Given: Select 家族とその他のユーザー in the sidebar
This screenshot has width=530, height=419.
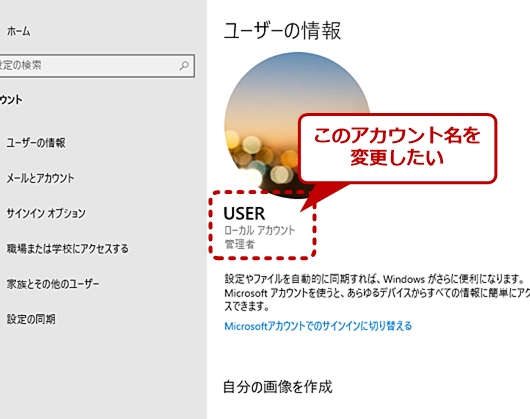Looking at the screenshot, I should point(53,284).
